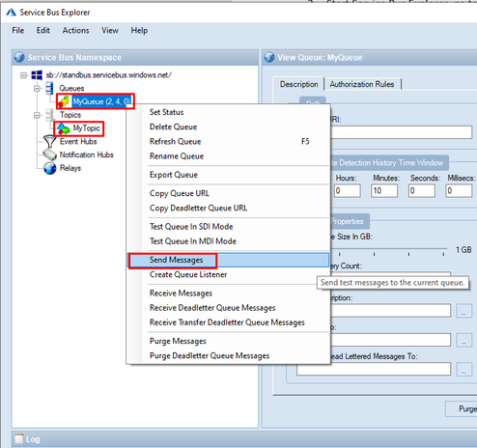Viewport: 477px width, 448px height.
Task: Open the View menu
Action: pyautogui.click(x=110, y=30)
